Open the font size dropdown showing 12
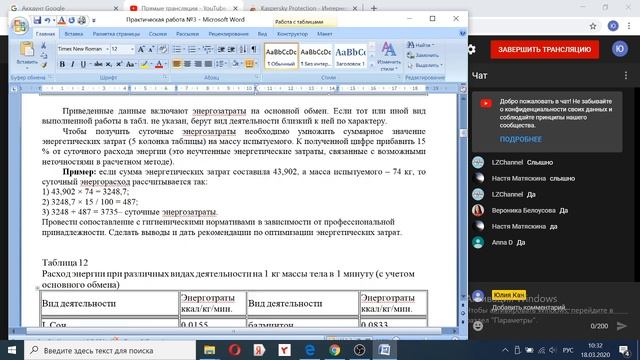 (x=132, y=49)
